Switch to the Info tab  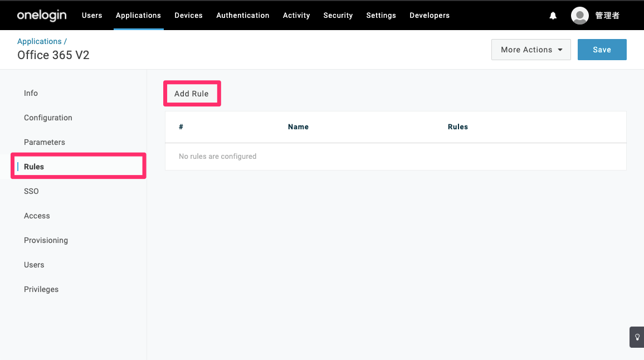[x=31, y=93]
